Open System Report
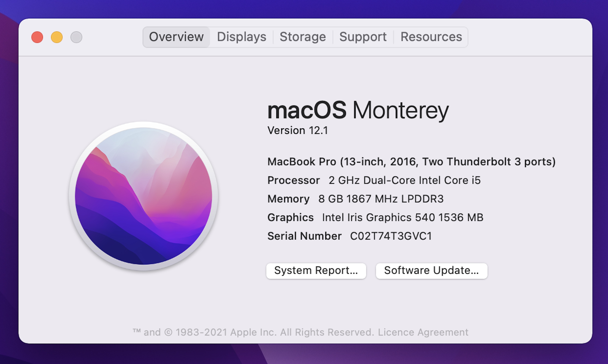608x364 pixels. (x=316, y=271)
